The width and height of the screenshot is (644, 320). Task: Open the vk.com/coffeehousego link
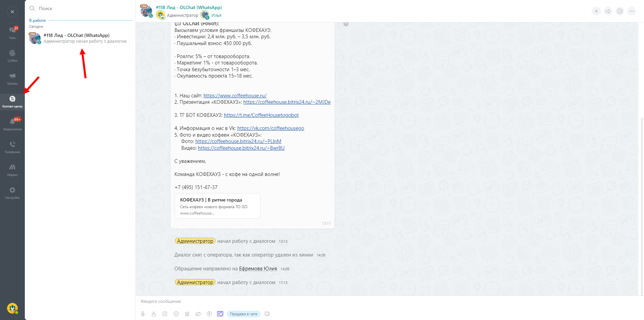[x=270, y=128]
